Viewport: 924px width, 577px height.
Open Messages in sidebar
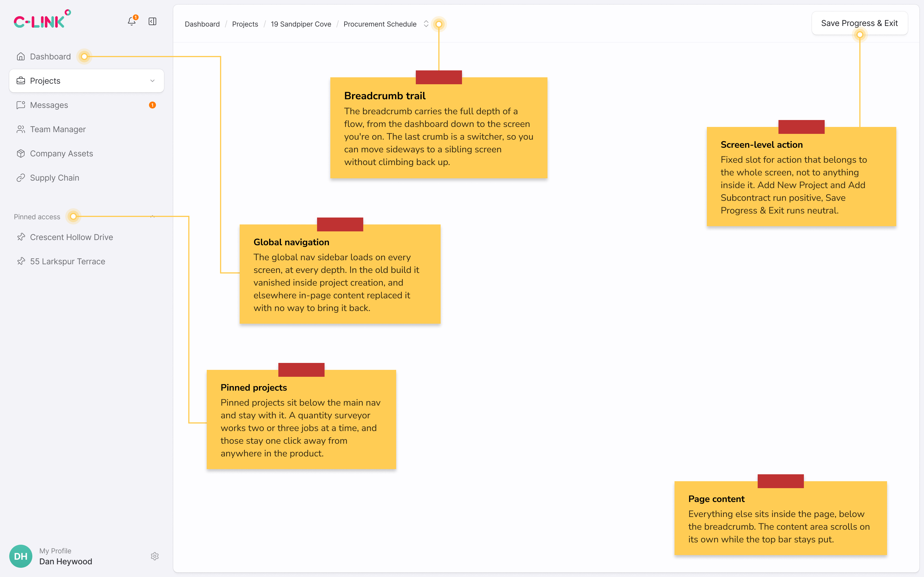pyautogui.click(x=86, y=105)
